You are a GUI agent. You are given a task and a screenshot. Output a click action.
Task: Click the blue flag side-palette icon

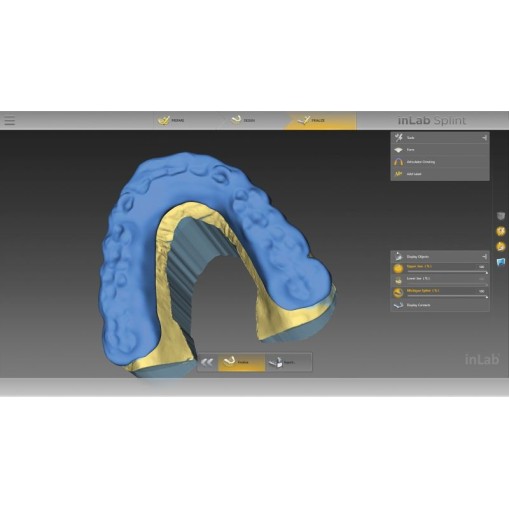click(501, 262)
